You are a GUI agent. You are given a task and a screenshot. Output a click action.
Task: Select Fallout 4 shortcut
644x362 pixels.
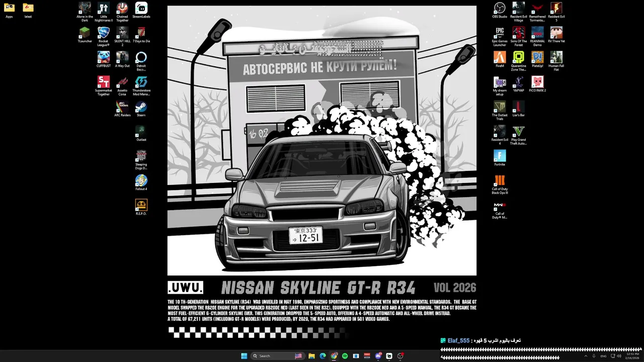coord(141,183)
